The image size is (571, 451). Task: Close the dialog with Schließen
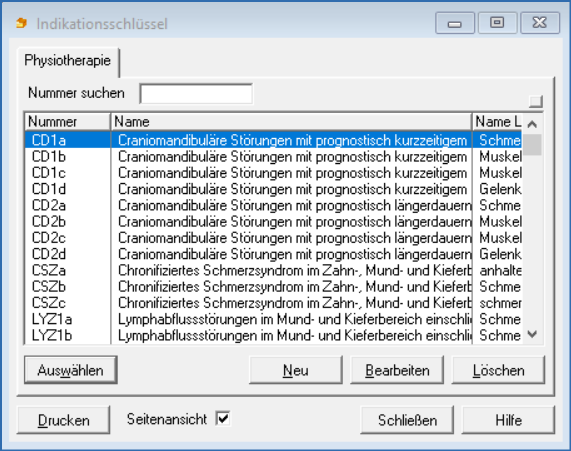point(407,420)
